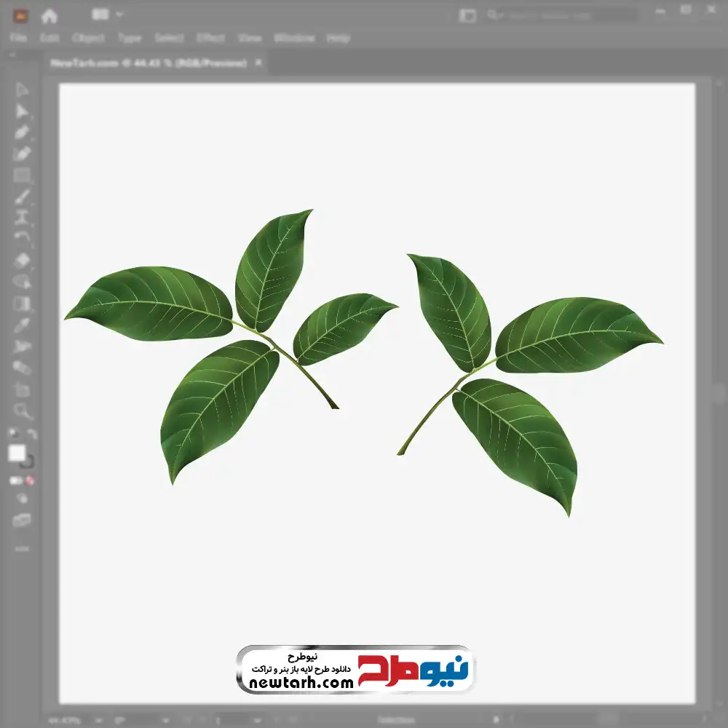Apply solid Color mode button

click(x=14, y=480)
